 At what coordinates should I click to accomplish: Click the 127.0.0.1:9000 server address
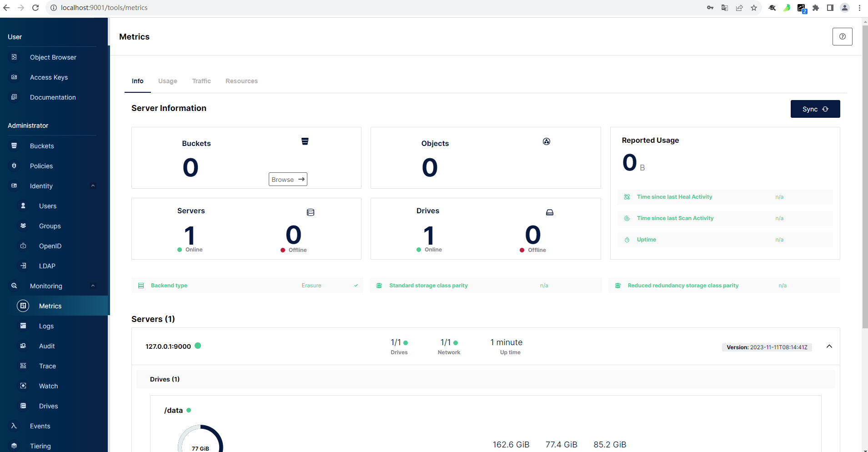click(x=168, y=347)
